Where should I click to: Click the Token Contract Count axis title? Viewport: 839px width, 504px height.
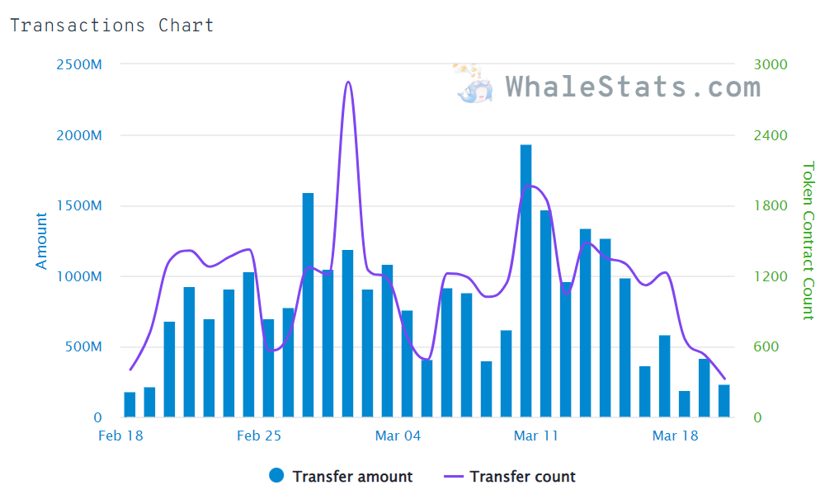click(x=808, y=240)
